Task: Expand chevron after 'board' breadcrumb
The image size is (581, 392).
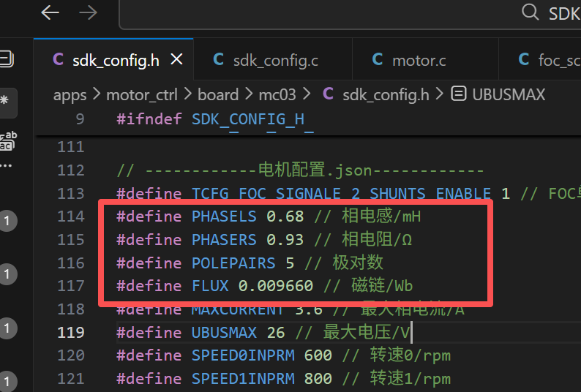Action: (x=249, y=94)
